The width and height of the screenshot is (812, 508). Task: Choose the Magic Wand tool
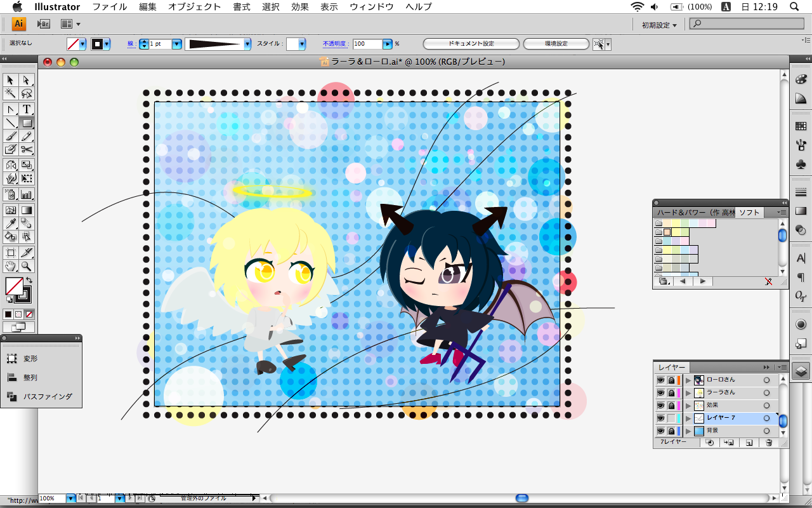pos(10,93)
